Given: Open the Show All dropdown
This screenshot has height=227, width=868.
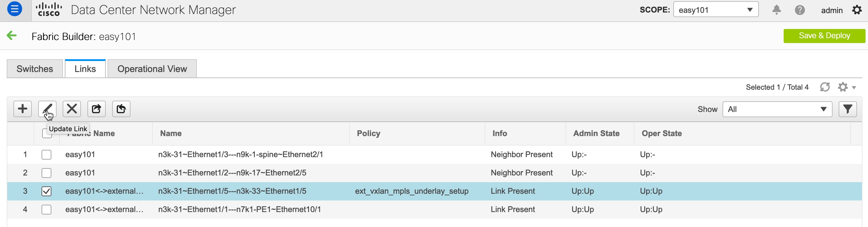Looking at the screenshot, I should 777,109.
